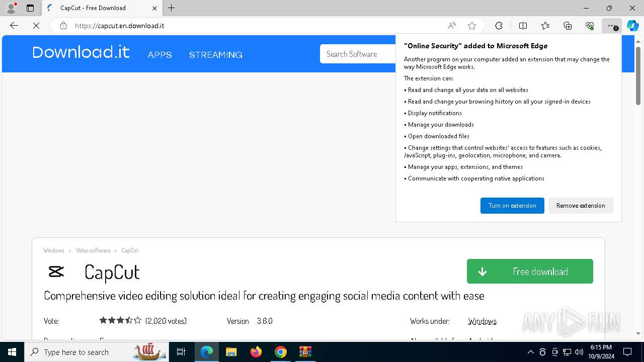Launch Chrome from taskbar
The height and width of the screenshot is (362, 644).
coord(281,352)
